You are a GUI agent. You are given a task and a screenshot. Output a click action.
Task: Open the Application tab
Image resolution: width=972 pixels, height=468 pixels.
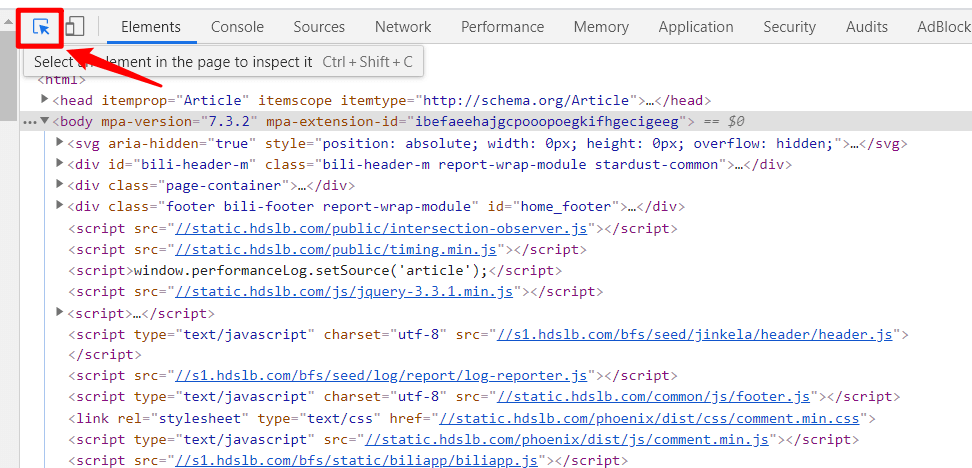696,27
